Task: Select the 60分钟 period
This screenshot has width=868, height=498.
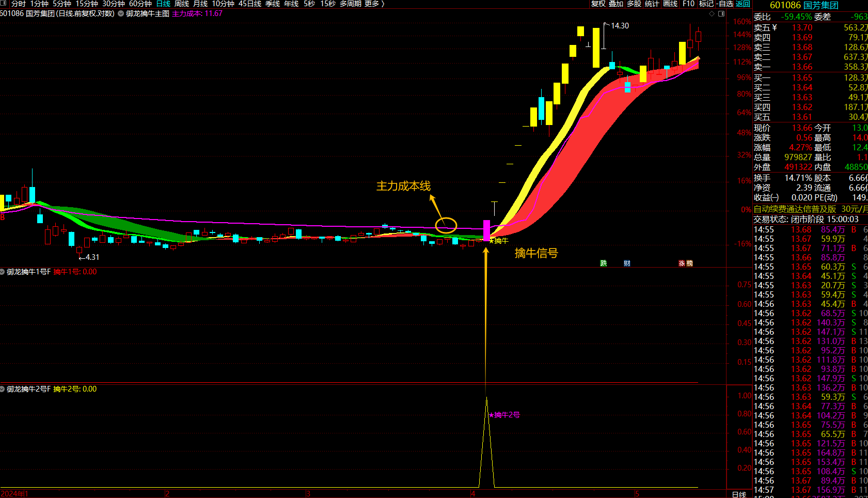Action: coord(140,4)
